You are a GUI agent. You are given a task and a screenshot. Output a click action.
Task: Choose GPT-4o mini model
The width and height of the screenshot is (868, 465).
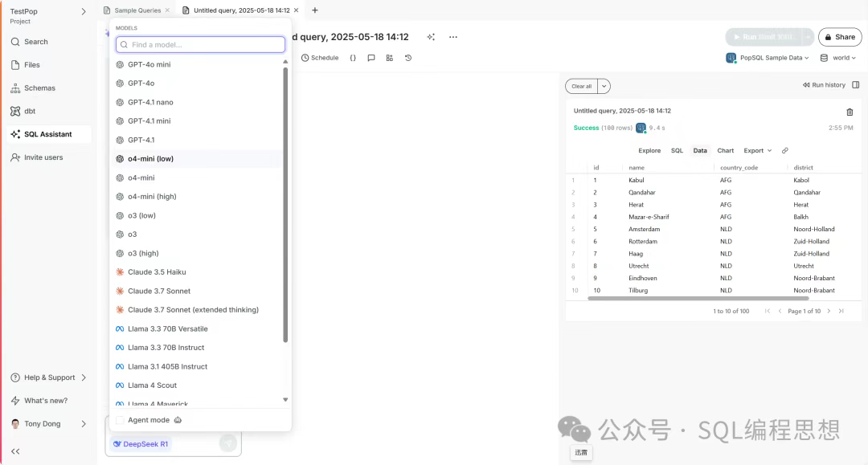149,65
